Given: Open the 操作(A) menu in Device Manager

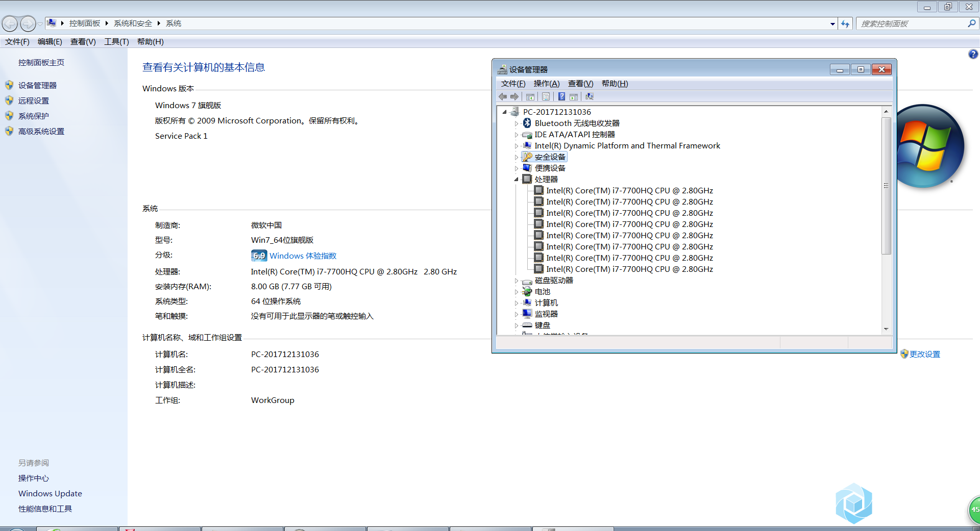Looking at the screenshot, I should tap(547, 84).
